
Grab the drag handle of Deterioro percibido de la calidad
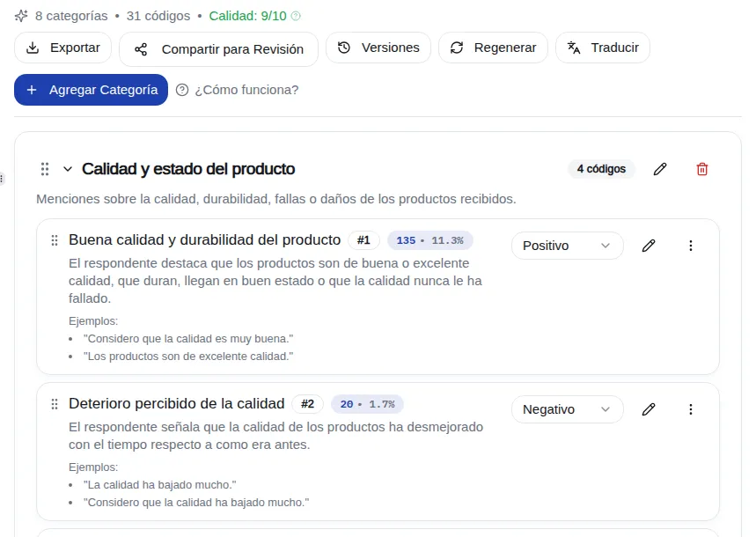pyautogui.click(x=55, y=404)
